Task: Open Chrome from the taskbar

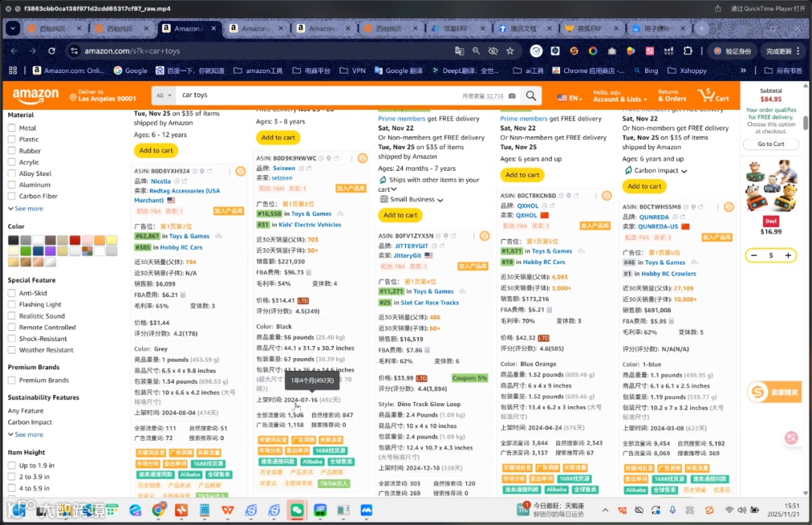Action: [x=159, y=511]
